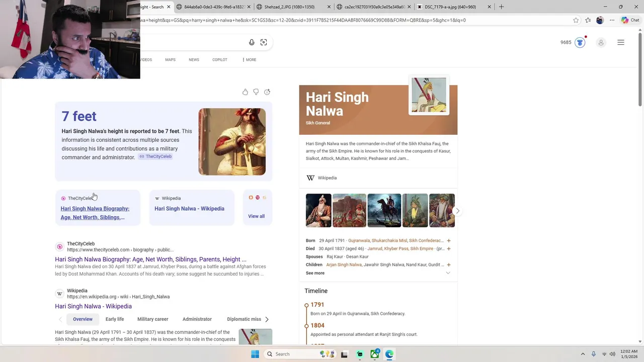Screen dimensions: 644x362
Task: Open Copilot Chat button in Edge toolbar
Action: pos(630,20)
